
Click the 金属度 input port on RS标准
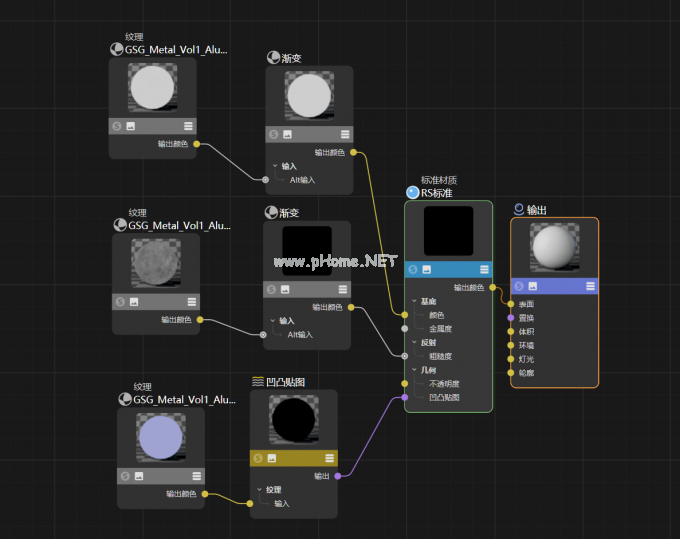click(405, 329)
